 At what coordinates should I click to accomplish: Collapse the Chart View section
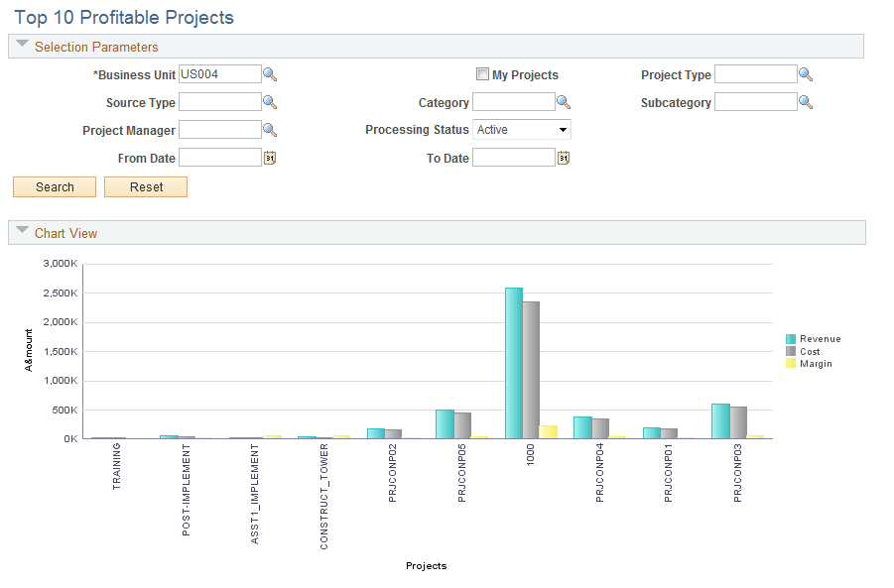click(x=21, y=232)
